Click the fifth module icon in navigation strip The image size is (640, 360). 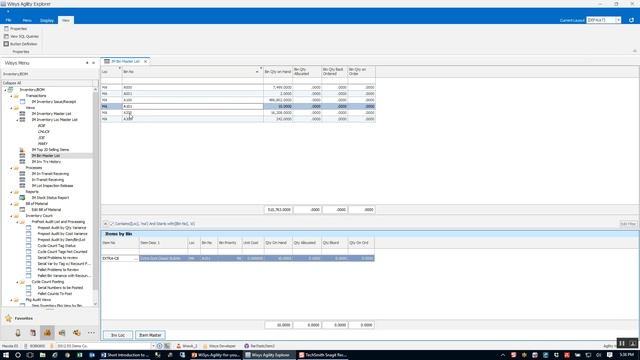click(x=76, y=333)
